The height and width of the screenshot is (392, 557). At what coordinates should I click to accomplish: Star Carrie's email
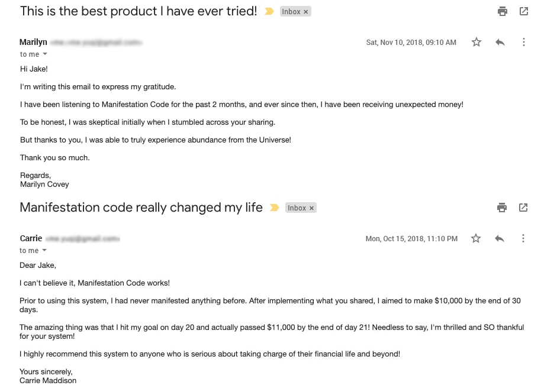click(x=475, y=238)
